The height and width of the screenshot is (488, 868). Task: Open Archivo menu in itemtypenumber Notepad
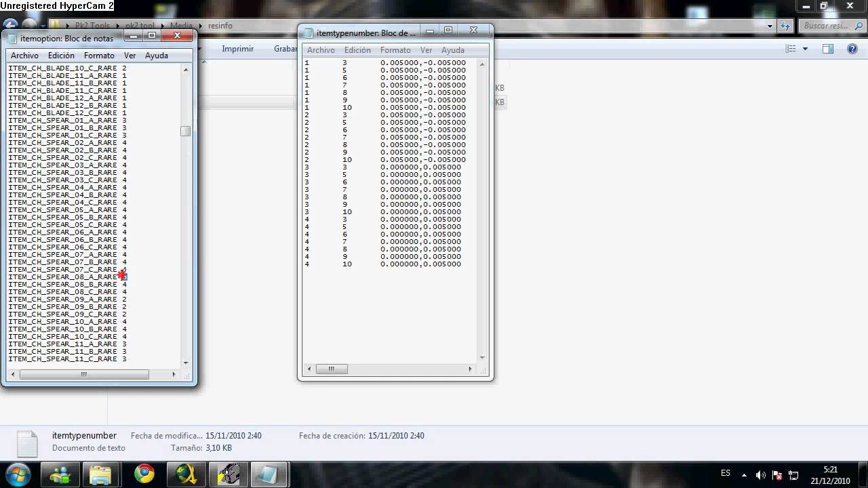(x=321, y=50)
